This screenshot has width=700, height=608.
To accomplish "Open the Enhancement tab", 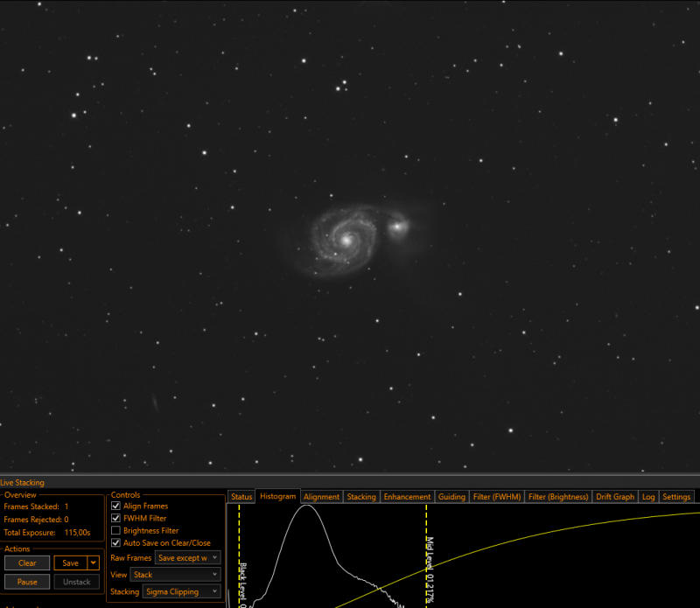I will [x=407, y=497].
